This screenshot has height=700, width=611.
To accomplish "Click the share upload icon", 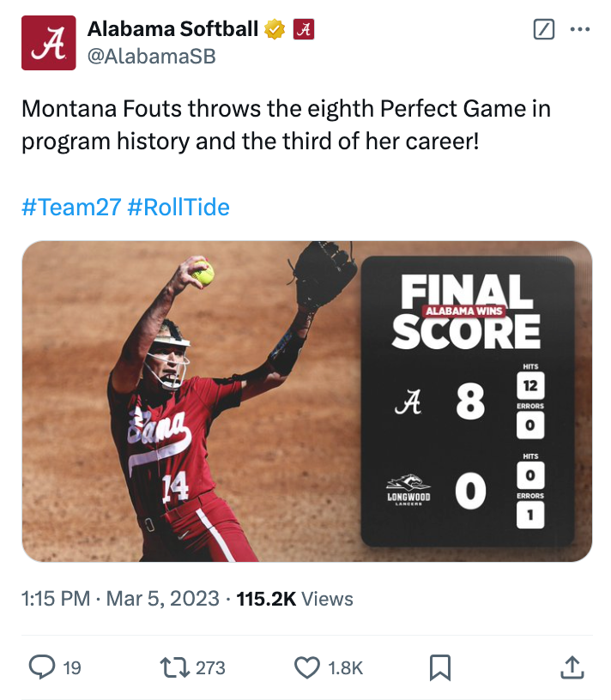I will tap(572, 667).
